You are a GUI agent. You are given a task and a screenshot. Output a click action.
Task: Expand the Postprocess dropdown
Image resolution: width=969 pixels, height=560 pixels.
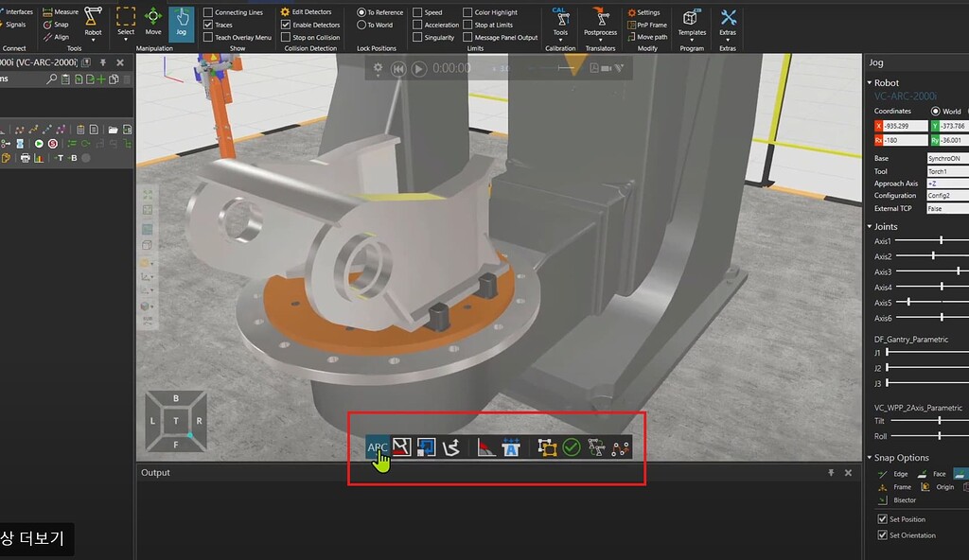pos(600,22)
